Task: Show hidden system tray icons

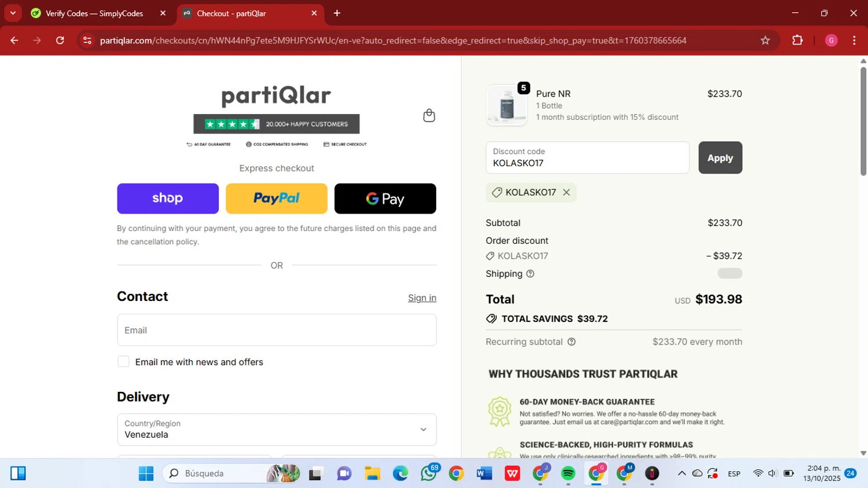Action: coord(682,474)
